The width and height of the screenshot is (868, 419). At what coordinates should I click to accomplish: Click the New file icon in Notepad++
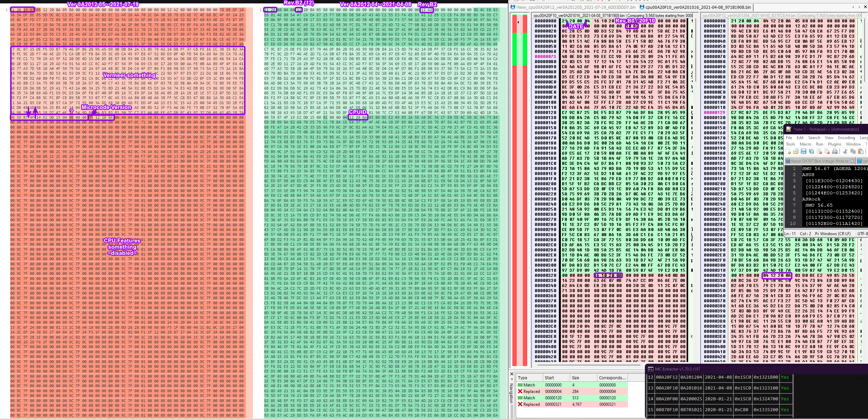coord(788,151)
